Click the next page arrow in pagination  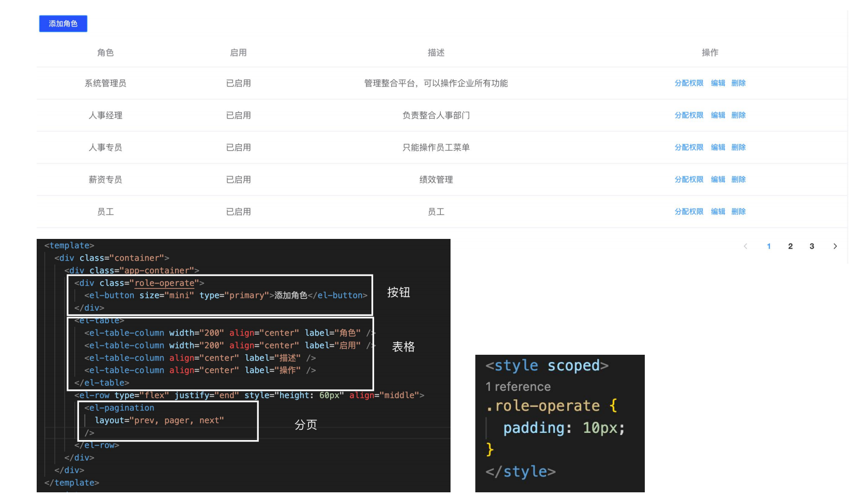(x=835, y=246)
